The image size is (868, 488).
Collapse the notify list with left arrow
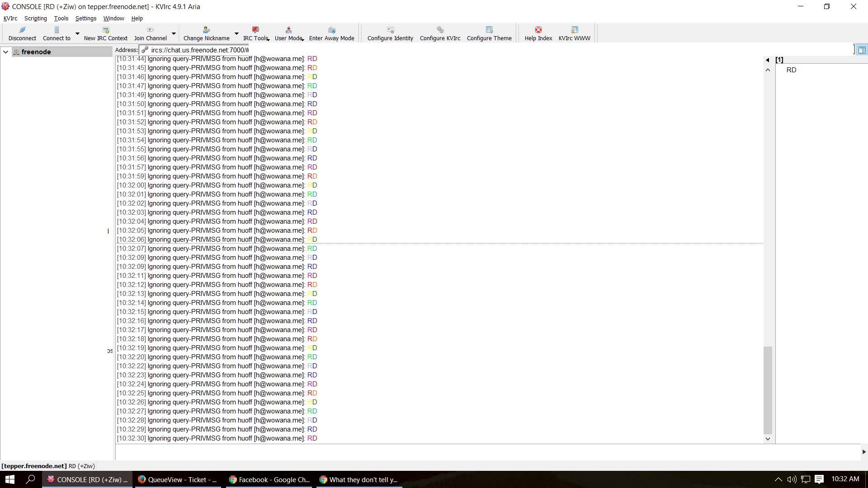tap(768, 60)
